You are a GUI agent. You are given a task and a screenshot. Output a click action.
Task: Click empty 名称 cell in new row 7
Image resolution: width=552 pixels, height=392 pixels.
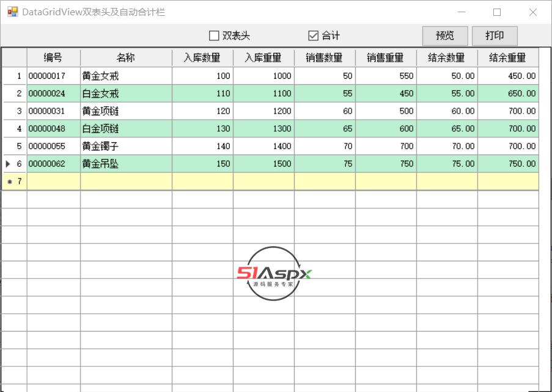126,181
